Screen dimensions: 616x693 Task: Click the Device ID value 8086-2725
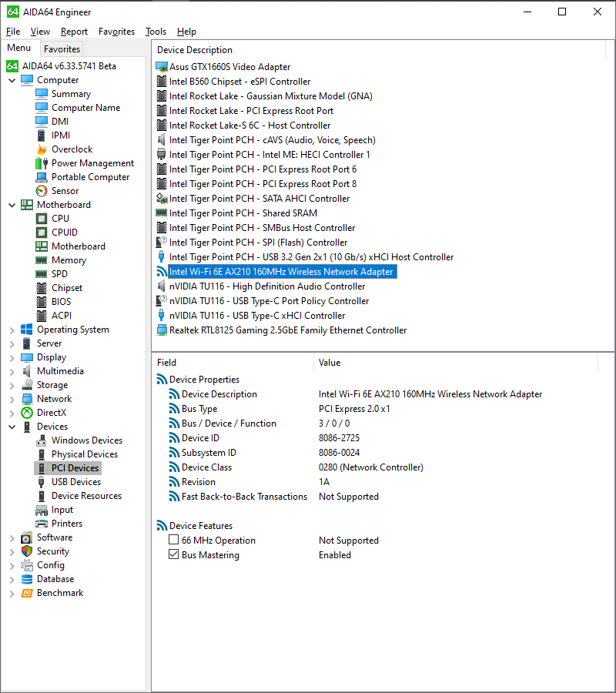coord(340,438)
